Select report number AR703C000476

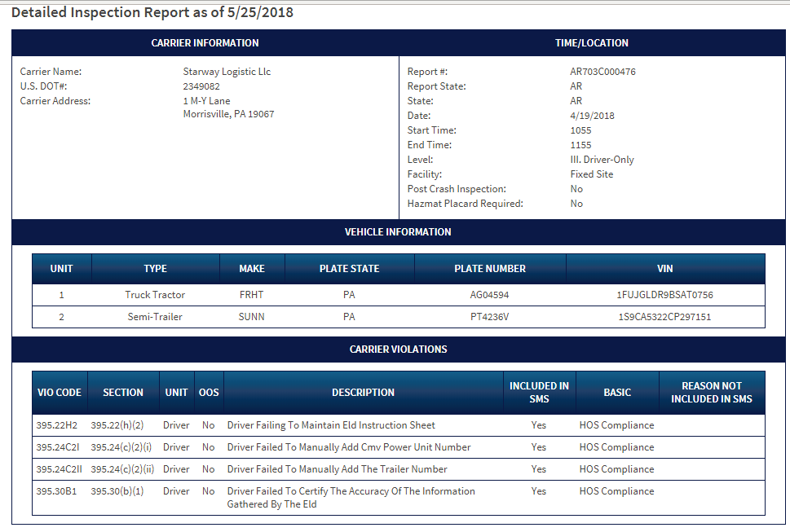(x=602, y=72)
